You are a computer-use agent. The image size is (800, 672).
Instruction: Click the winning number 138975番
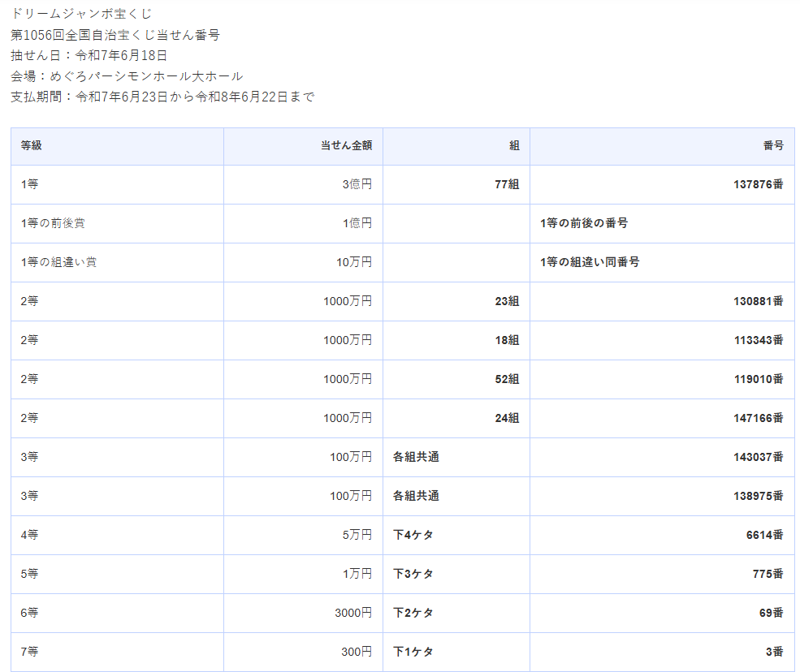(759, 496)
